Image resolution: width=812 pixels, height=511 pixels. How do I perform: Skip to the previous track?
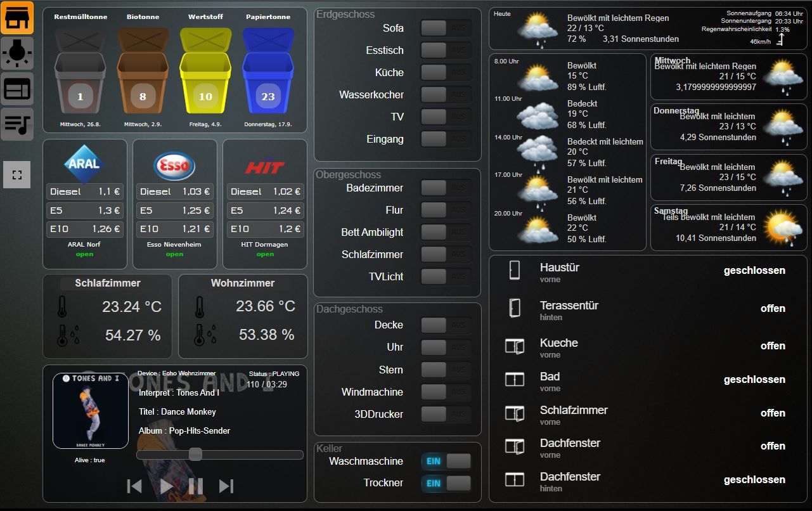[134, 486]
